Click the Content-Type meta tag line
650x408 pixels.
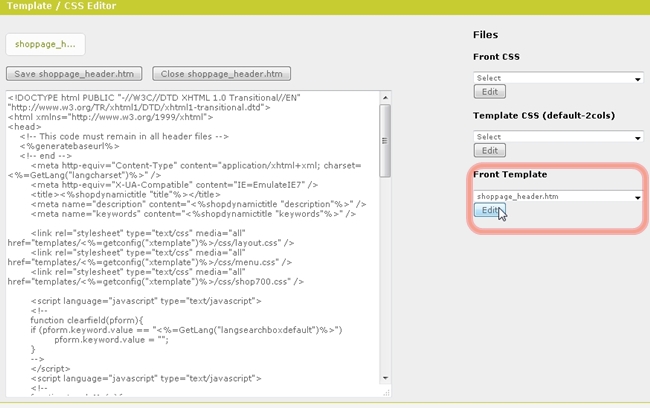(196, 165)
